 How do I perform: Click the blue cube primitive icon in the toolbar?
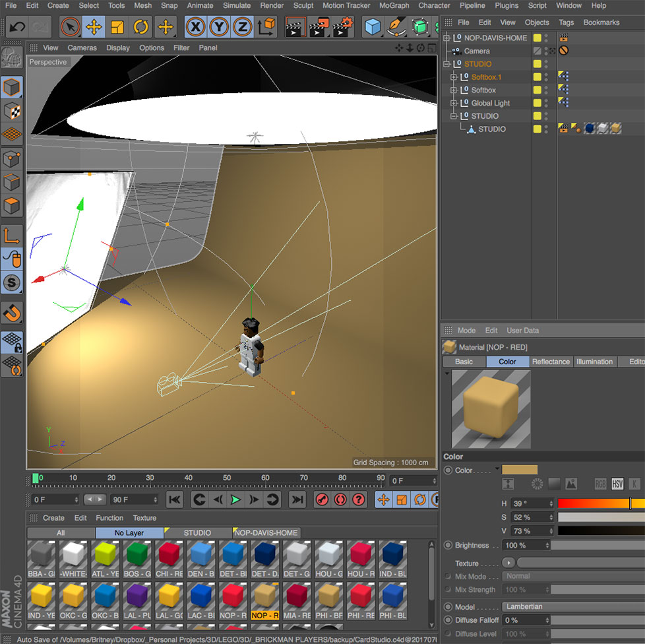pyautogui.click(x=372, y=28)
